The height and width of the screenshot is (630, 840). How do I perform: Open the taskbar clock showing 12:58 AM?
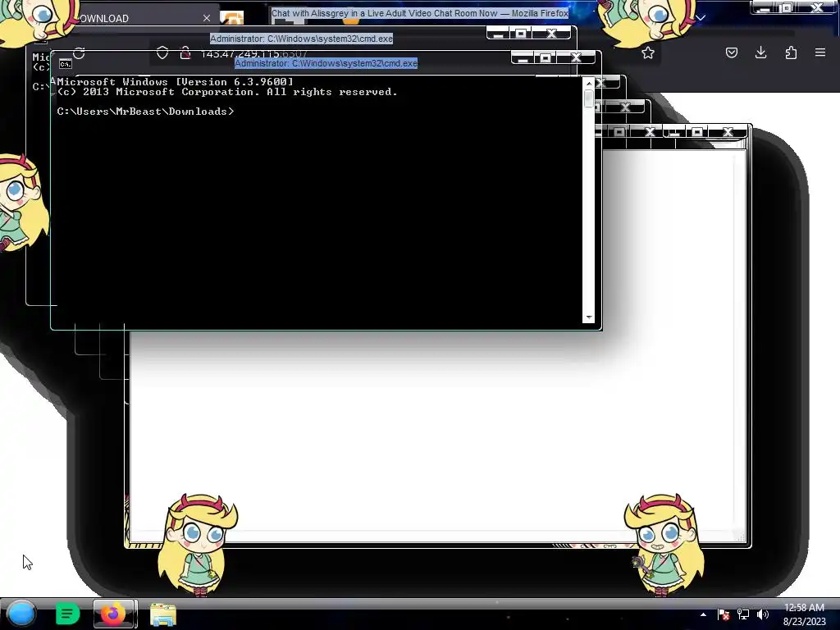click(804, 614)
